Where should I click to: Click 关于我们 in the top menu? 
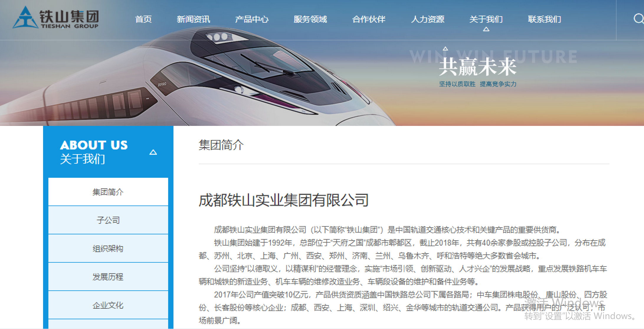pyautogui.click(x=486, y=19)
